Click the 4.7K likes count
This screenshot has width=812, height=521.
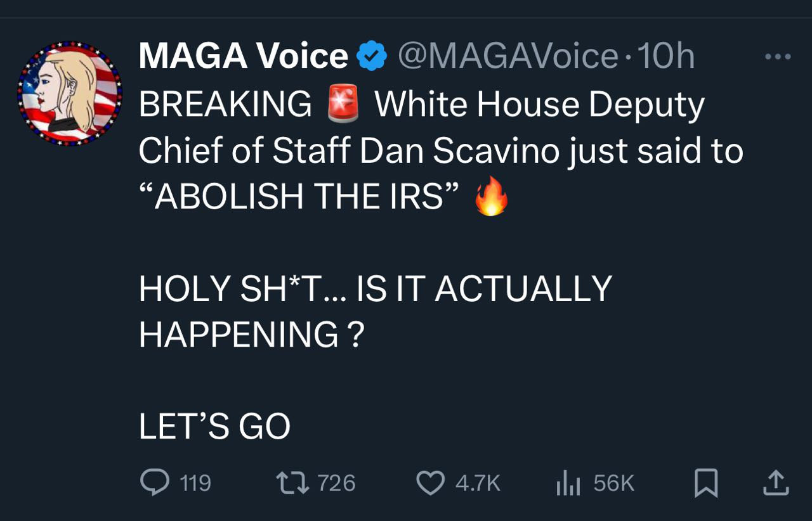pyautogui.click(x=478, y=484)
